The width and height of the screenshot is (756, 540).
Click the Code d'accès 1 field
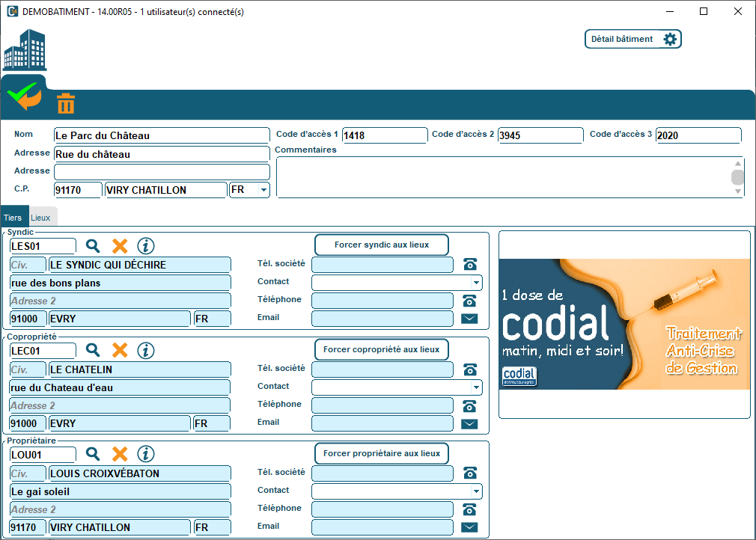(x=384, y=135)
